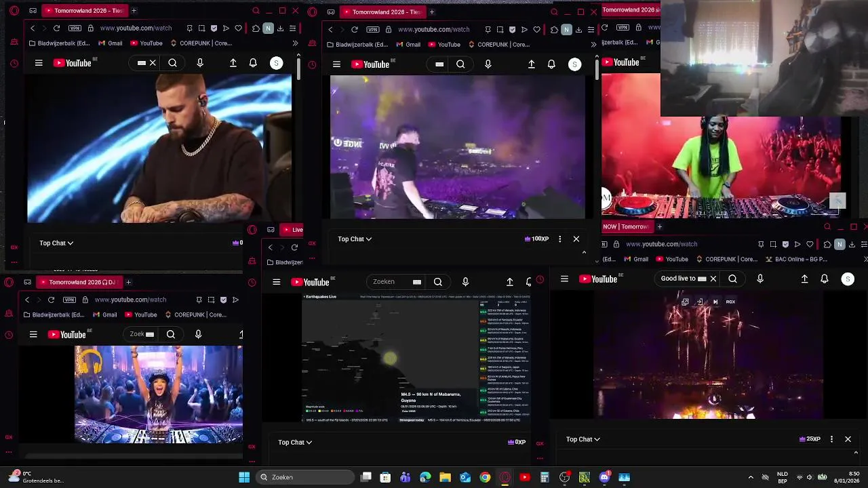Click search magnifier in bottom-left YouTube window
This screenshot has width=868, height=488.
[x=171, y=334]
